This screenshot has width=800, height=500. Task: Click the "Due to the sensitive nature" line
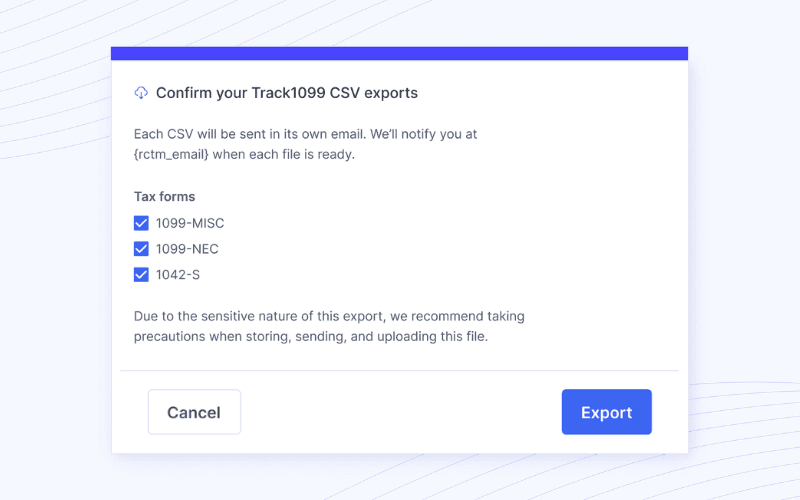pos(329,316)
